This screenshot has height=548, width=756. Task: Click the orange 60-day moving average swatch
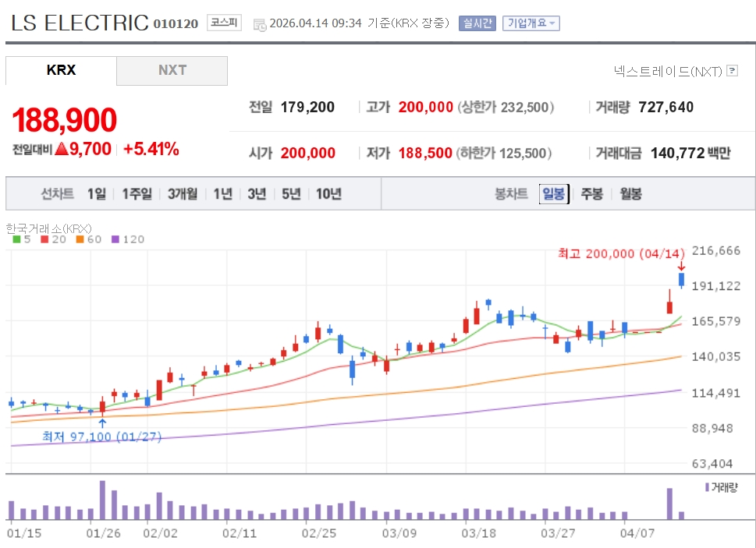[x=80, y=239]
